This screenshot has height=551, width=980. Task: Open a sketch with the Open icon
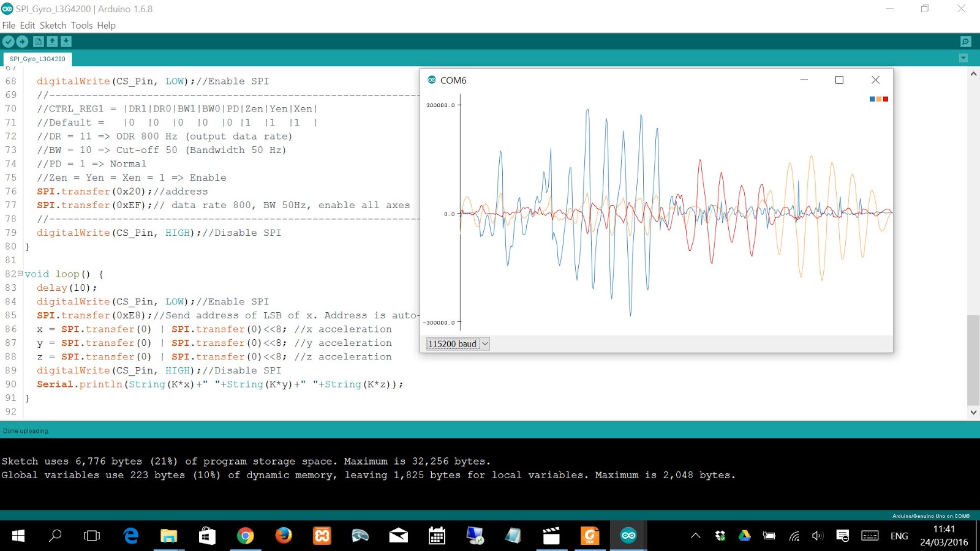(x=52, y=42)
